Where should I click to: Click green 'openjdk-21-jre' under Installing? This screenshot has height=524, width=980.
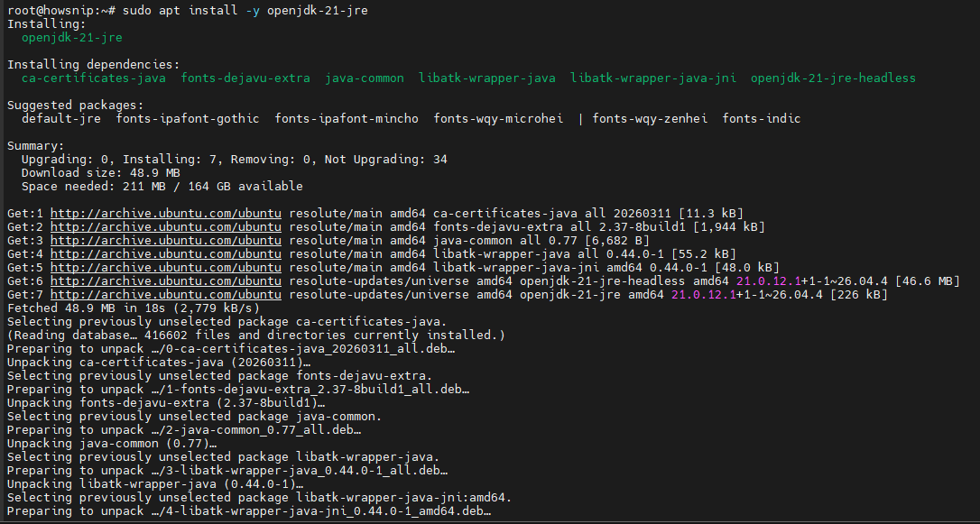point(72,38)
